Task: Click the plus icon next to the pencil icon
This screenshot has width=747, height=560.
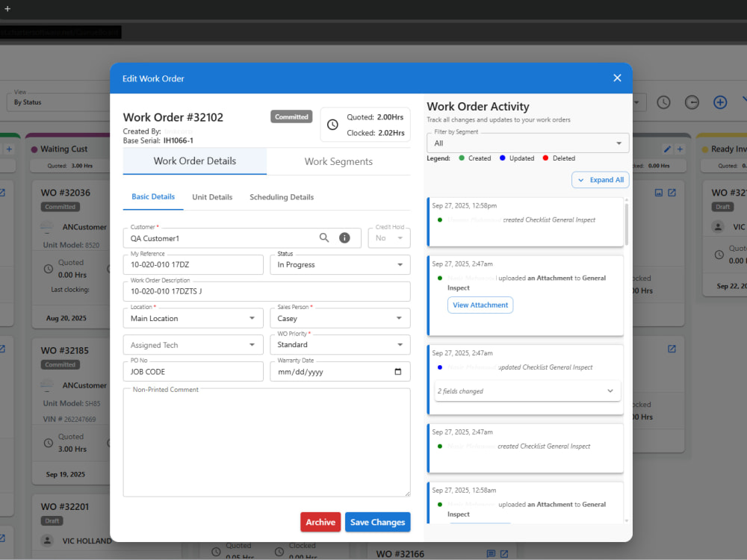Action: pyautogui.click(x=680, y=149)
